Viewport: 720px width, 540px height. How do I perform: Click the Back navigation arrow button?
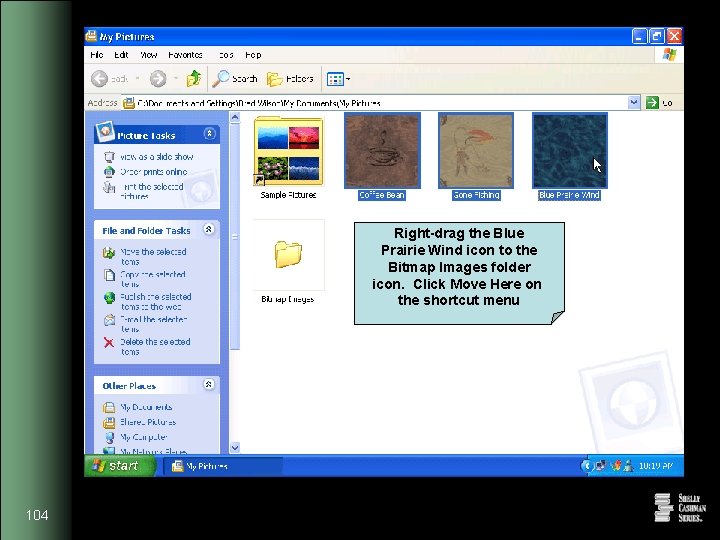click(x=100, y=79)
